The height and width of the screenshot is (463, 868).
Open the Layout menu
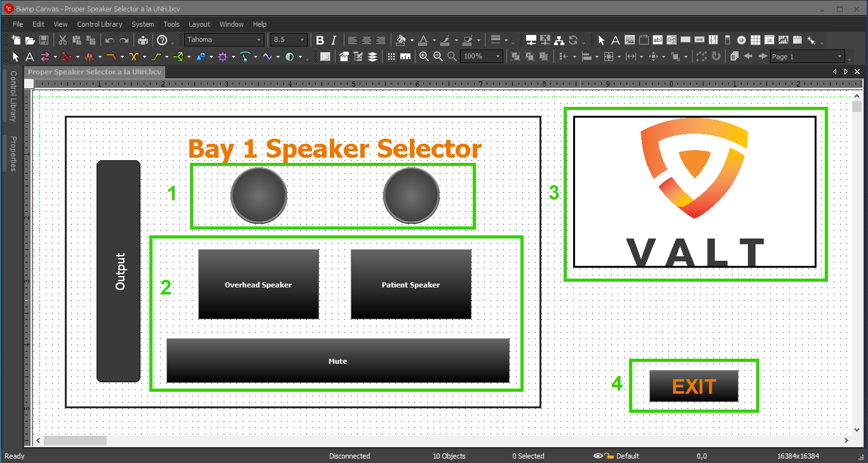(199, 24)
